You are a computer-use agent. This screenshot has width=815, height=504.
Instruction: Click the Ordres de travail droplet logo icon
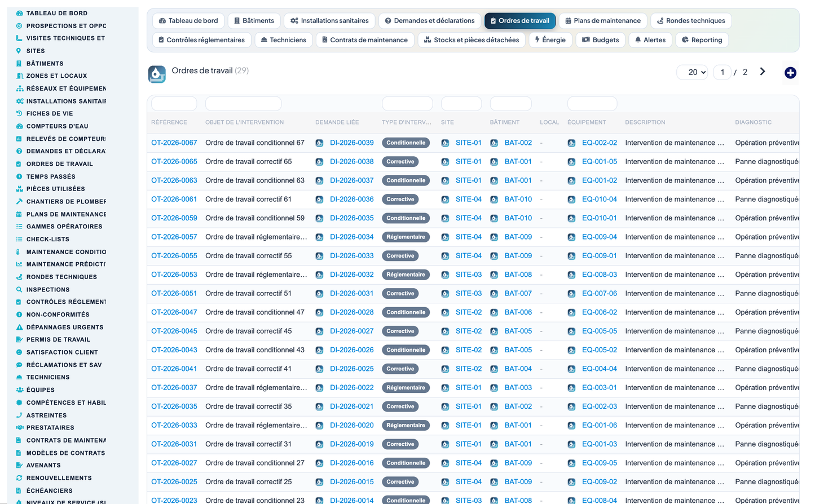pos(157,74)
